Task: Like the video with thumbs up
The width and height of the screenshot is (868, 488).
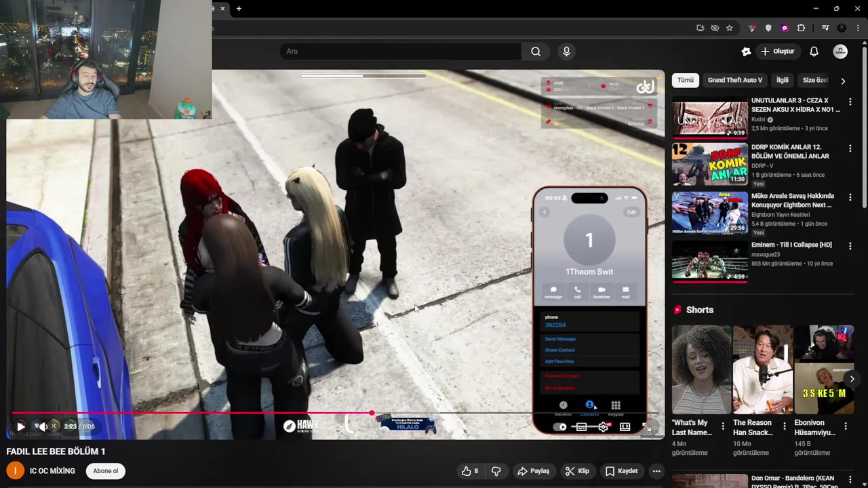Action: [470, 471]
